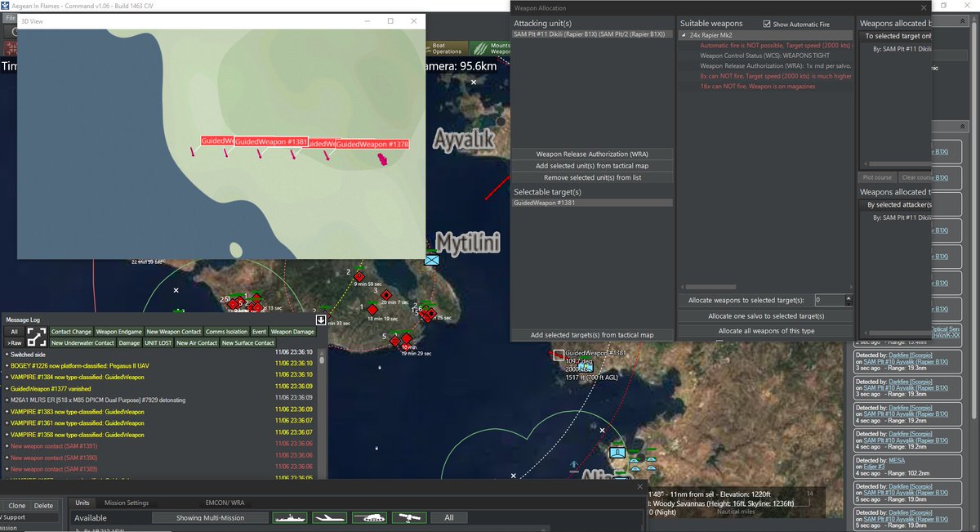Click Add selected unit(s) from tactical map

(592, 166)
